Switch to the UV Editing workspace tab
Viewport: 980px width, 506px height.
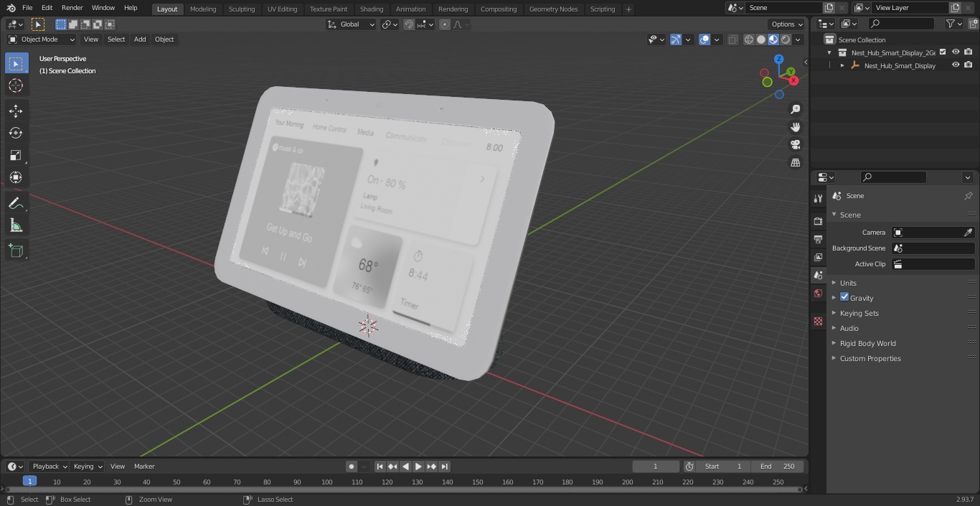tap(282, 9)
